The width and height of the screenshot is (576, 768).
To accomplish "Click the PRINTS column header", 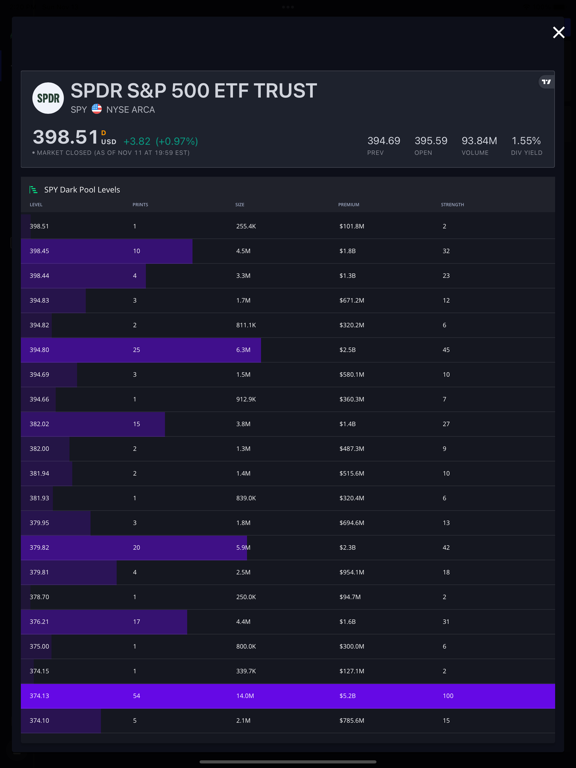I will (139, 205).
